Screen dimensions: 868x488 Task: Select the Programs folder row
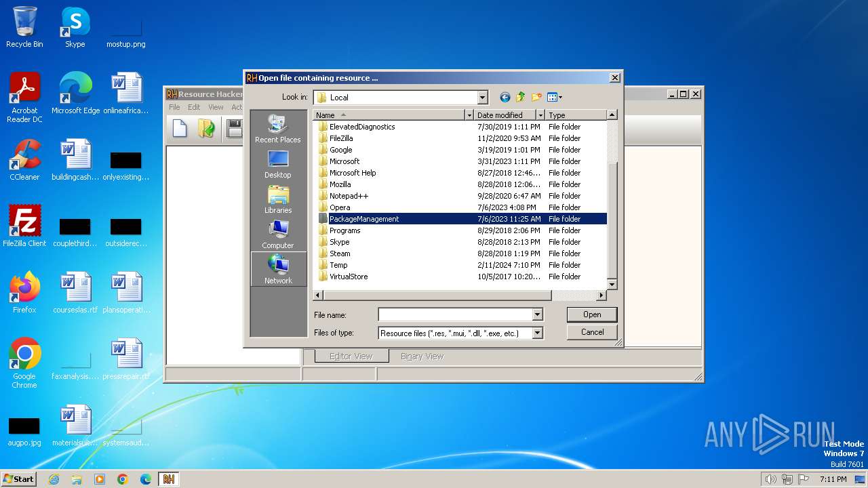pos(460,230)
